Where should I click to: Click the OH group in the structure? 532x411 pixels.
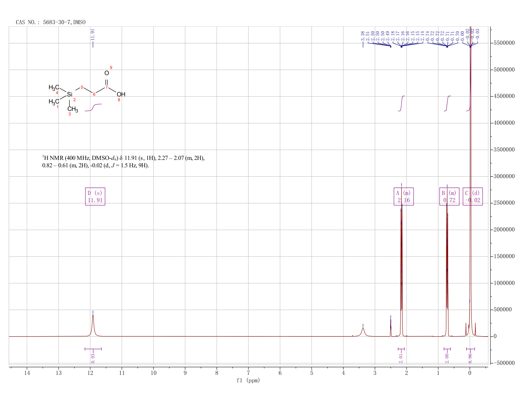[x=121, y=94]
